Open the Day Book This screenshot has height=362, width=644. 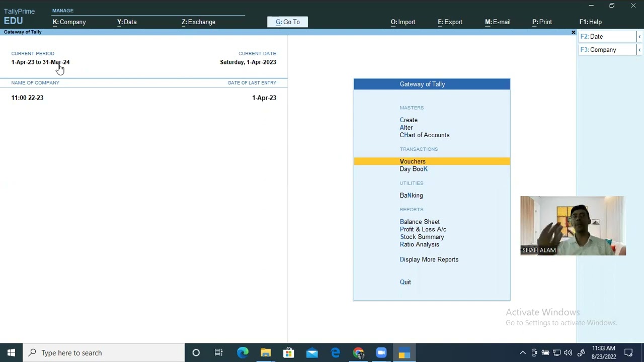pyautogui.click(x=414, y=169)
